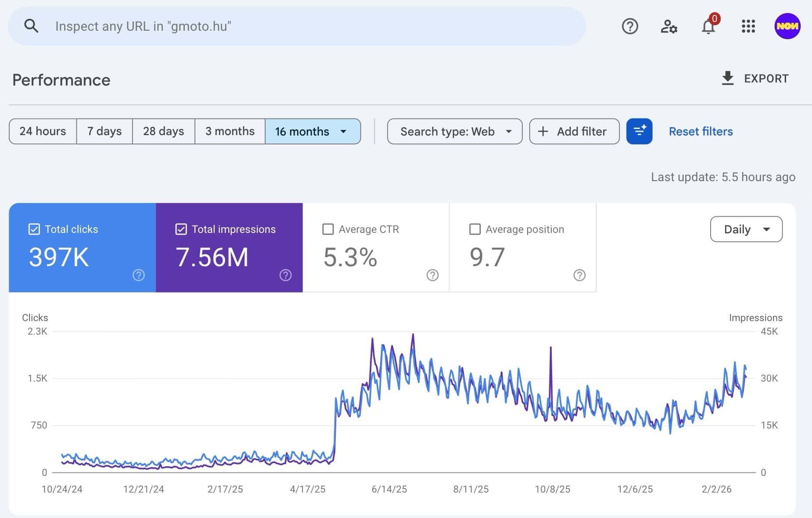The image size is (812, 518).
Task: Click the 6/14/25 date axis label
Action: pyautogui.click(x=389, y=489)
